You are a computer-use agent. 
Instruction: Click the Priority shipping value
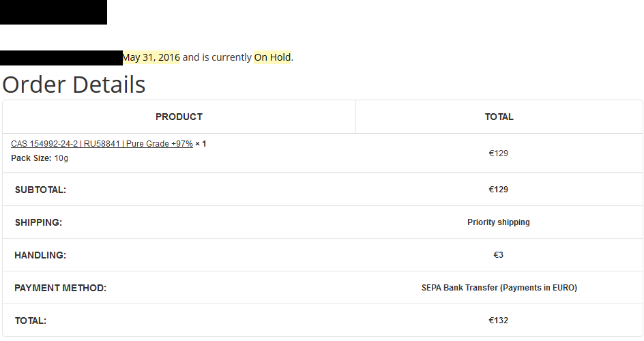coord(498,222)
